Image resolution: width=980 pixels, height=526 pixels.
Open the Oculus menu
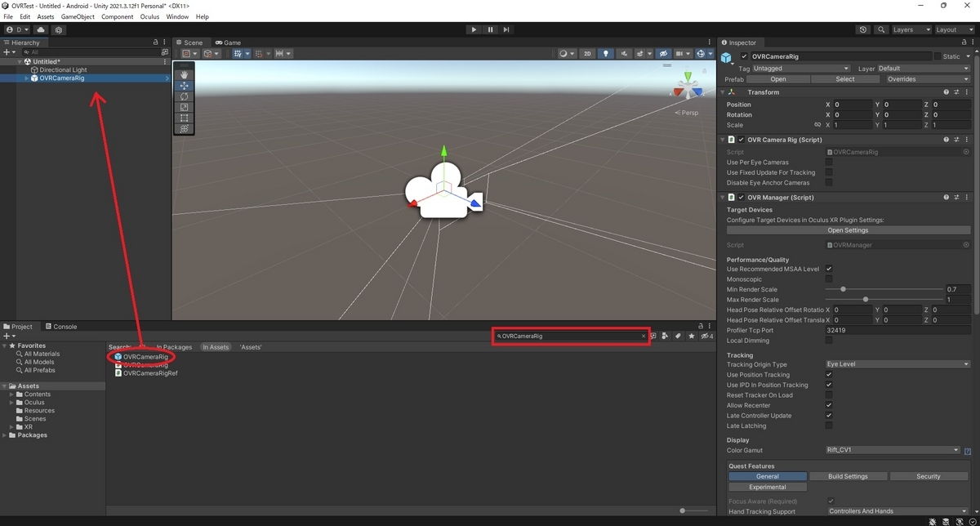149,16
